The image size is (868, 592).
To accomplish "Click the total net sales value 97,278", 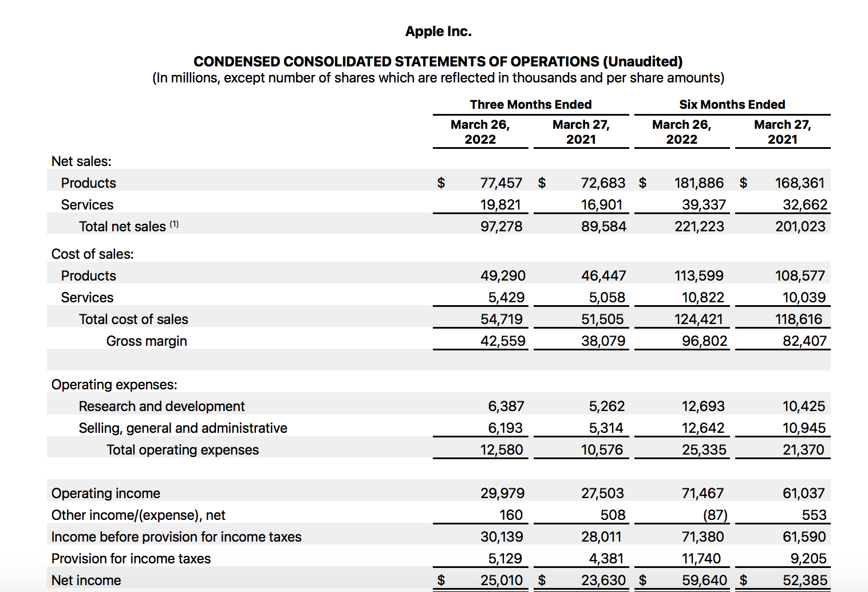I will (x=501, y=227).
